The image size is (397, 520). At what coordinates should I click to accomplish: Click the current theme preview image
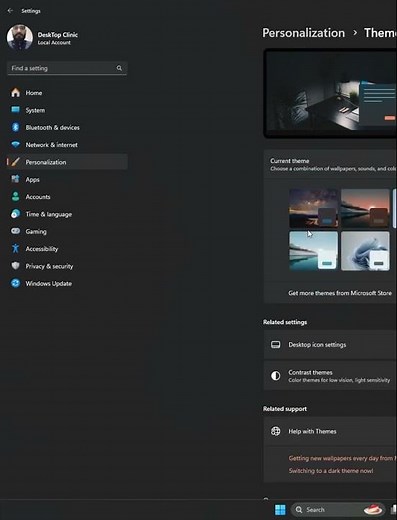click(330, 93)
